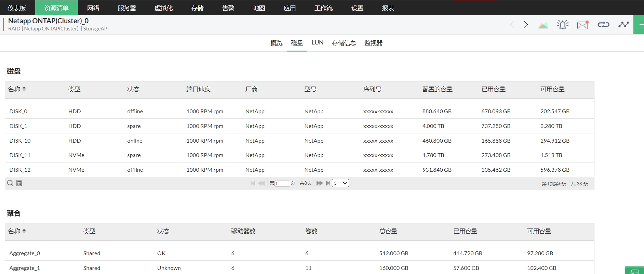The image size is (644, 274).
Task: Click the 序列号 column header
Action: [x=372, y=89]
